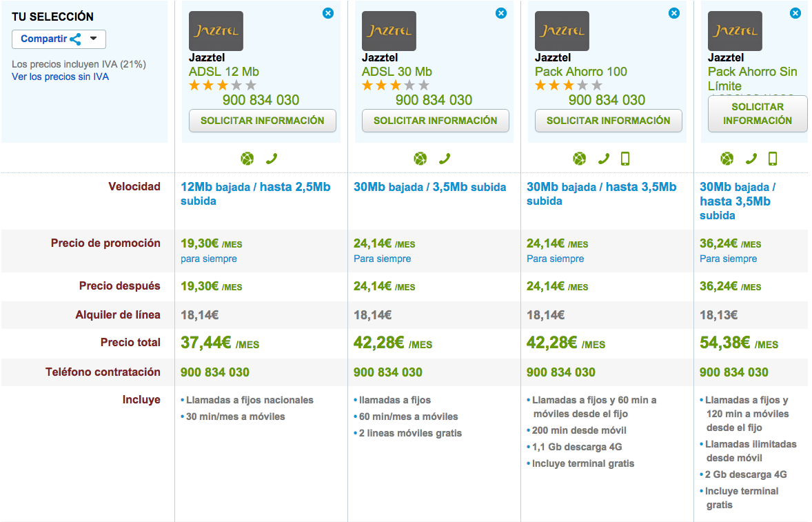Click promotion price '36,24€ /MES'
The height and width of the screenshot is (522, 812).
(730, 243)
